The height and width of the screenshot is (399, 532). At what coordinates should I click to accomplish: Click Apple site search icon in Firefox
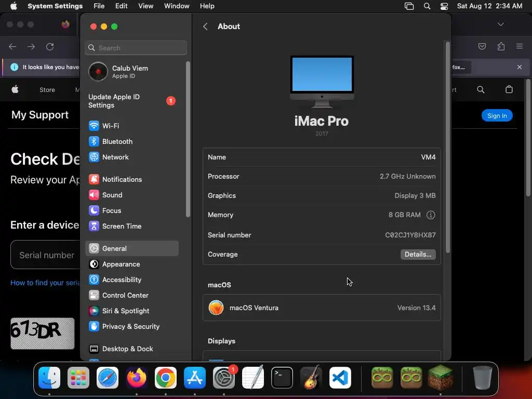pyautogui.click(x=481, y=89)
